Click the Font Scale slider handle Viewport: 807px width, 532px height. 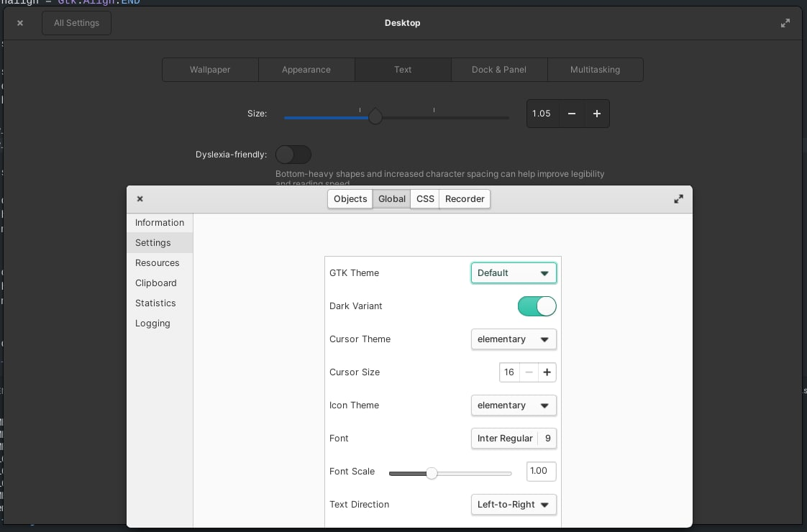432,473
